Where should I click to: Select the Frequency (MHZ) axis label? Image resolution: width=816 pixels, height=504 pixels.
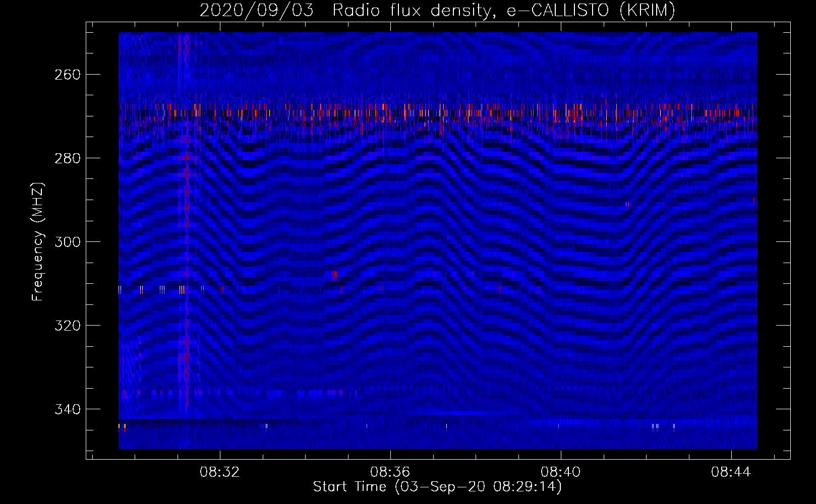38,241
